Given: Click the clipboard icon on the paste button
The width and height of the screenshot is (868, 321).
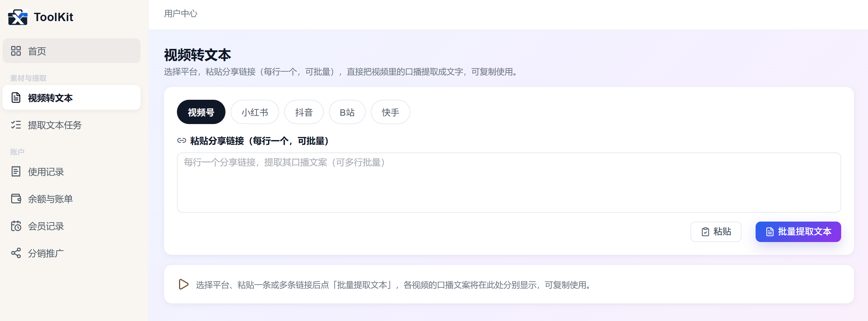Looking at the screenshot, I should pyautogui.click(x=705, y=232).
